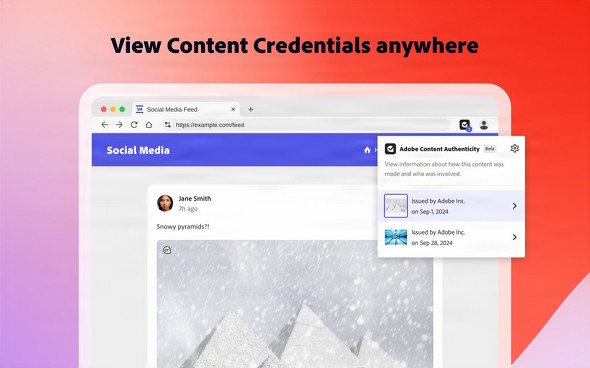590x368 pixels.
Task: Click the browser forward arrow
Action: point(119,125)
